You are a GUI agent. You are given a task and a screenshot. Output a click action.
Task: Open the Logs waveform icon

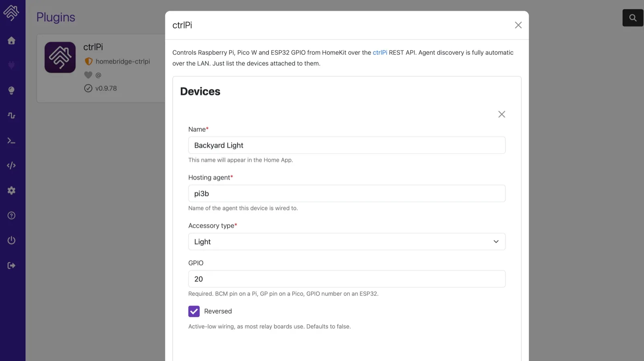tap(11, 115)
